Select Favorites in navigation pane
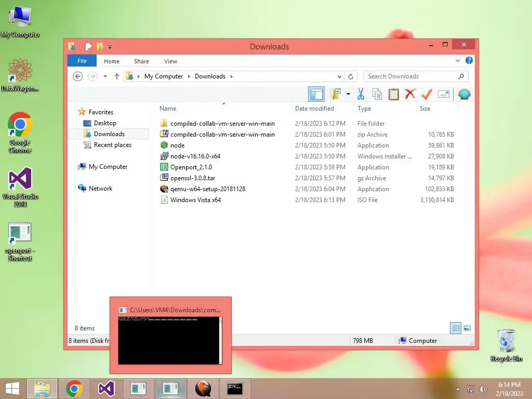The image size is (532, 399). [101, 112]
